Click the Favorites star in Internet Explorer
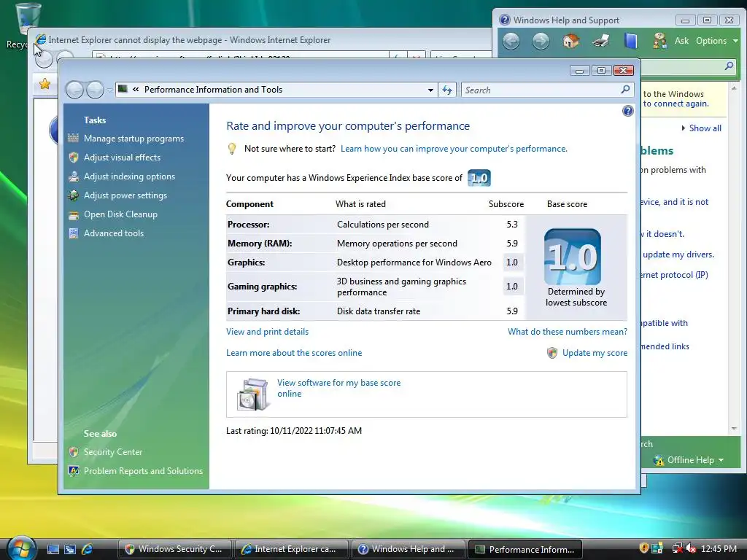 pos(44,84)
